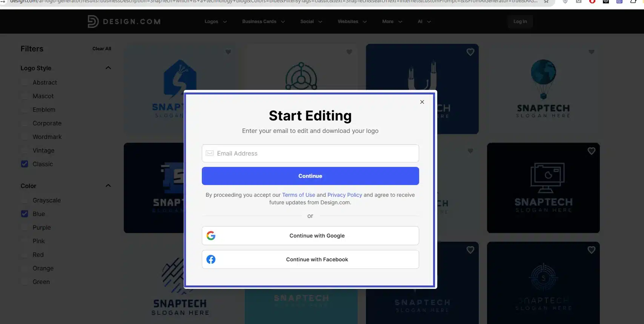Screen dimensions: 644x324
Task: Check the Pink color option
Action: [x=25, y=241]
